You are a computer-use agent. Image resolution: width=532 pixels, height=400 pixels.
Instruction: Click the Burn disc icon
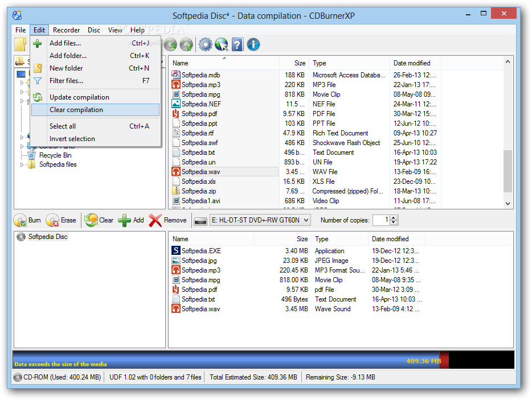pos(20,220)
